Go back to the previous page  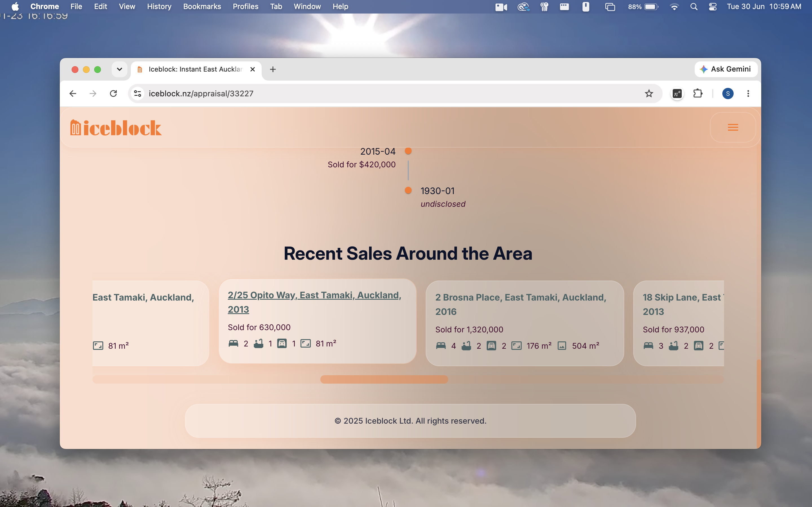(x=73, y=94)
